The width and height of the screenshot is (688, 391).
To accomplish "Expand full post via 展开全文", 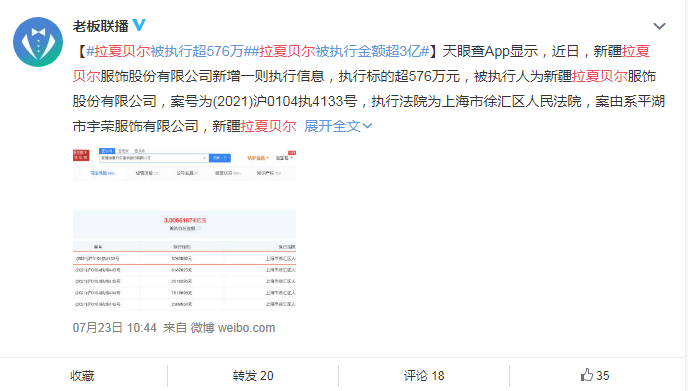I will [338, 126].
